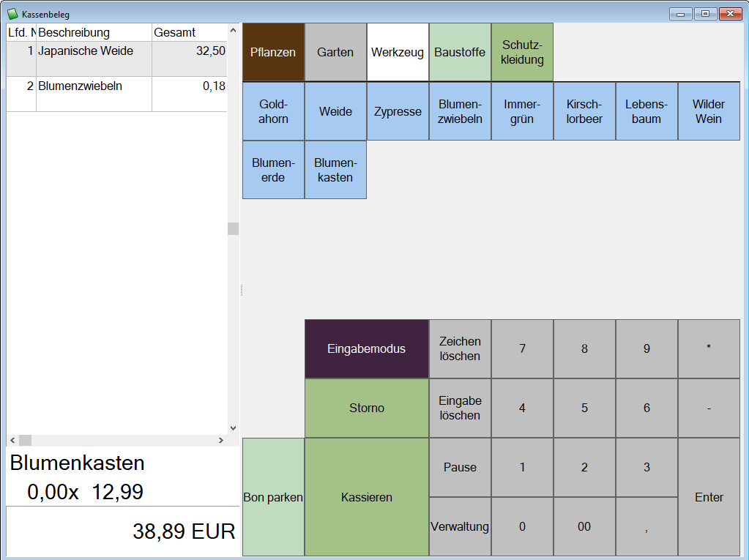Choose the Kirschlorbeer product tile
Image resolution: width=749 pixels, height=560 pixels.
[584, 111]
